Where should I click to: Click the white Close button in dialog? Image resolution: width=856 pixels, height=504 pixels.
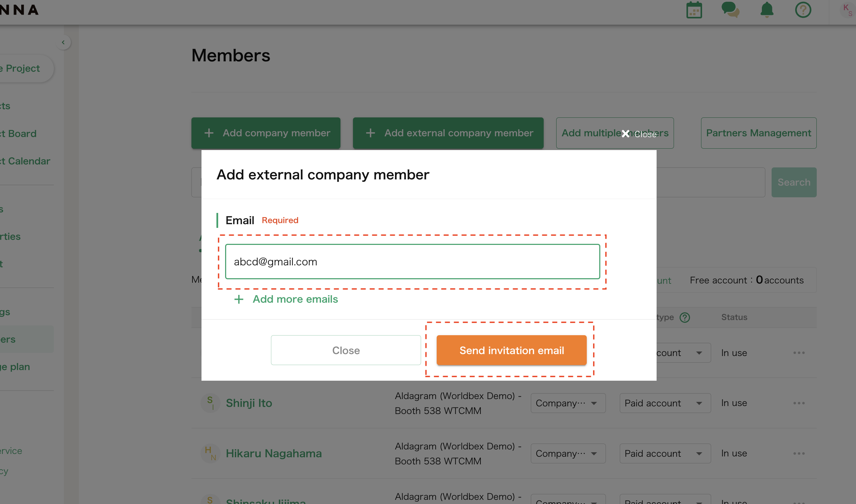pyautogui.click(x=346, y=350)
